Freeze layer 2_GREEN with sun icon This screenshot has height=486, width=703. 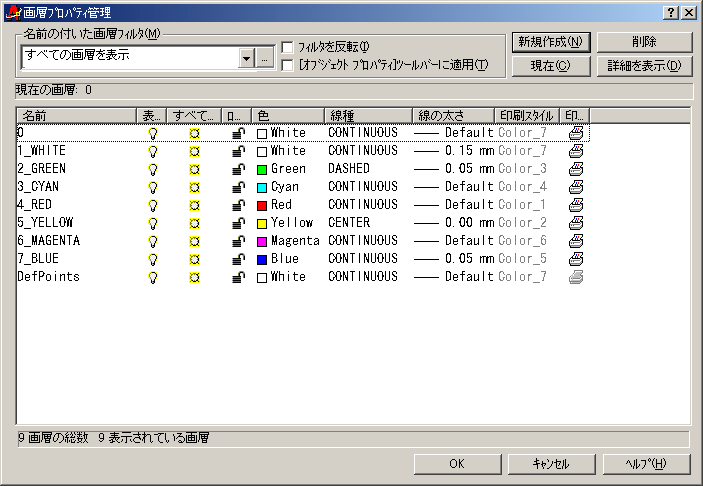point(194,169)
